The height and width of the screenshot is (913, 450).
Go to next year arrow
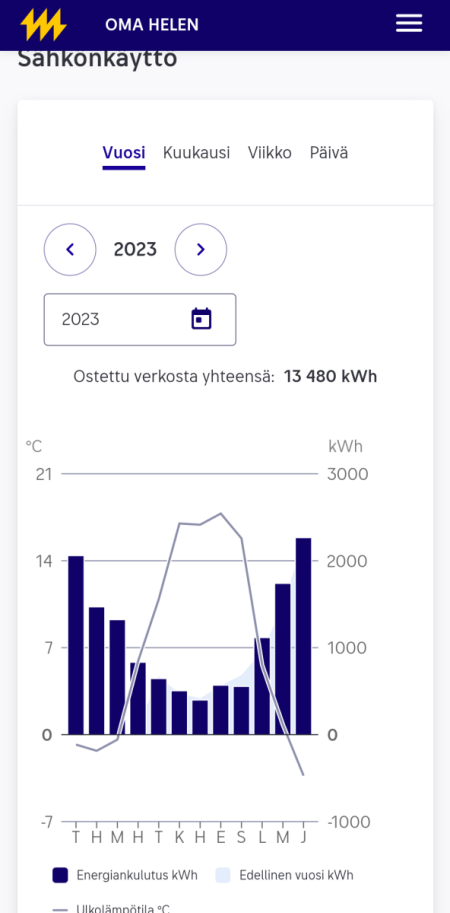(201, 249)
